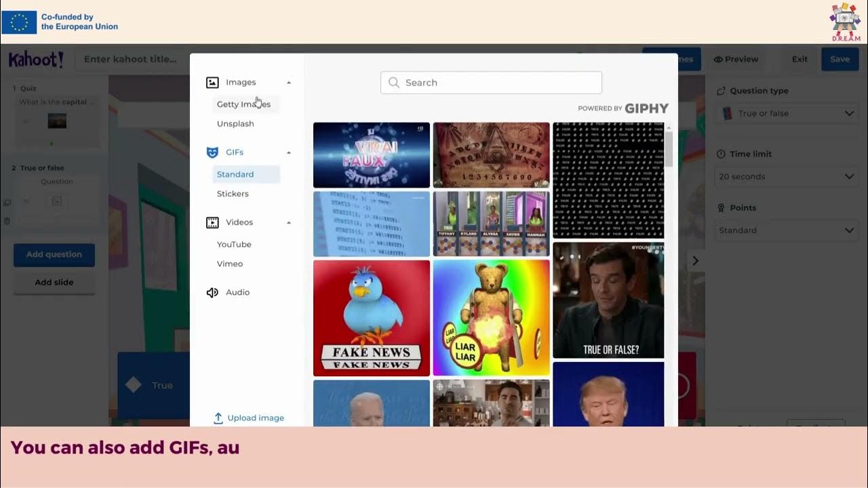
Task: Choose the black true/false pattern GIF
Action: 608,180
